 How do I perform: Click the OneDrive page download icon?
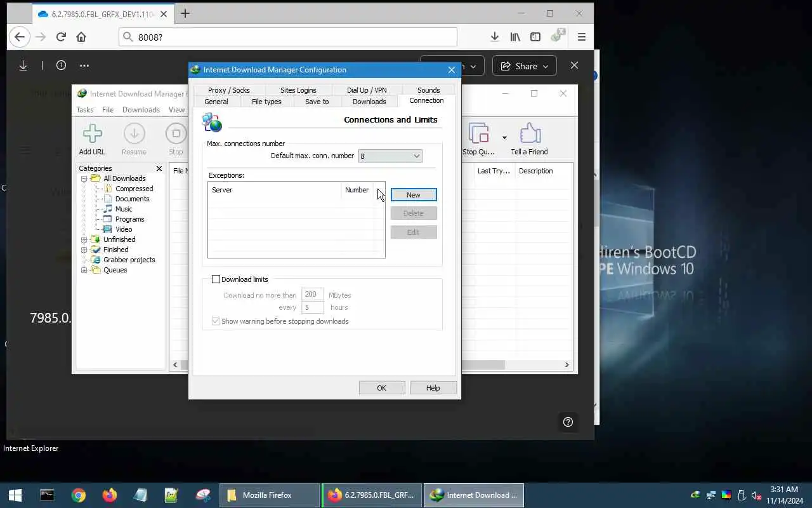pyautogui.click(x=23, y=65)
